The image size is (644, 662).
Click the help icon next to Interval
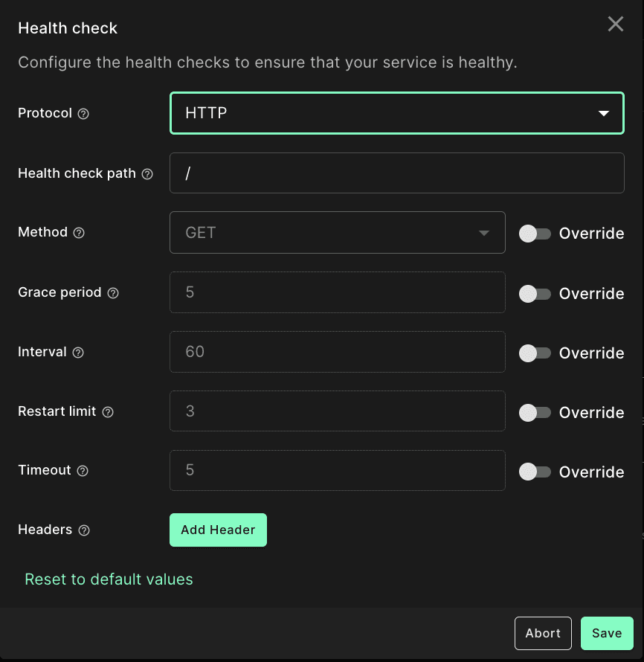(78, 353)
